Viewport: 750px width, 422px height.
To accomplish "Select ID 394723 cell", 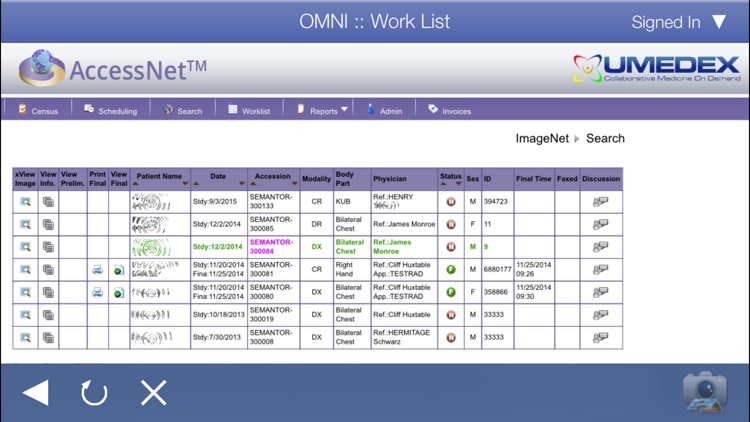I will (x=497, y=202).
